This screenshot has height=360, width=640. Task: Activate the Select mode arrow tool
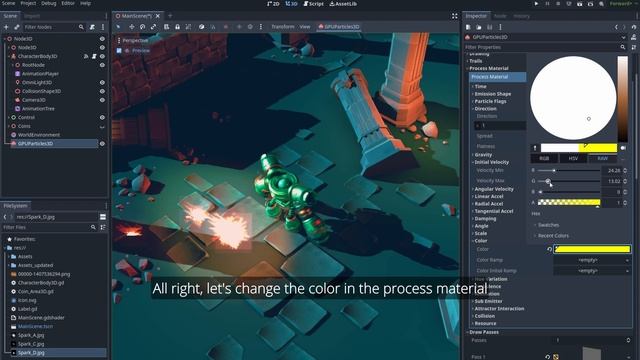[118, 27]
